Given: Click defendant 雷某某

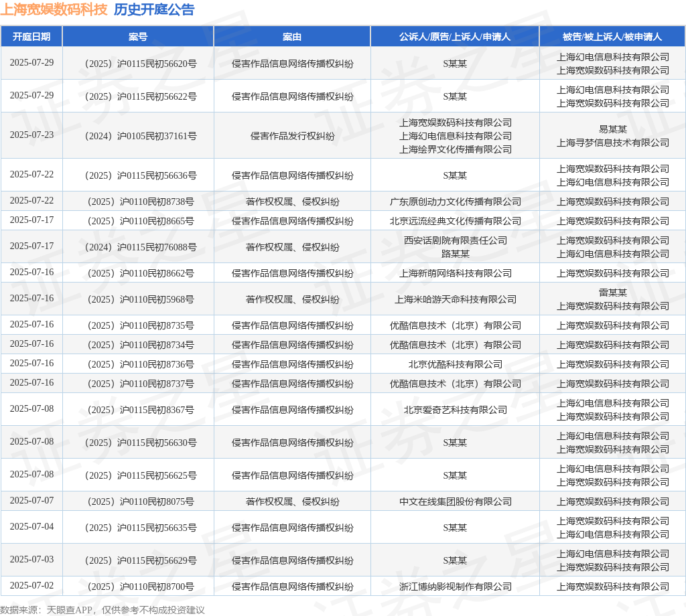Looking at the screenshot, I should click(612, 293).
